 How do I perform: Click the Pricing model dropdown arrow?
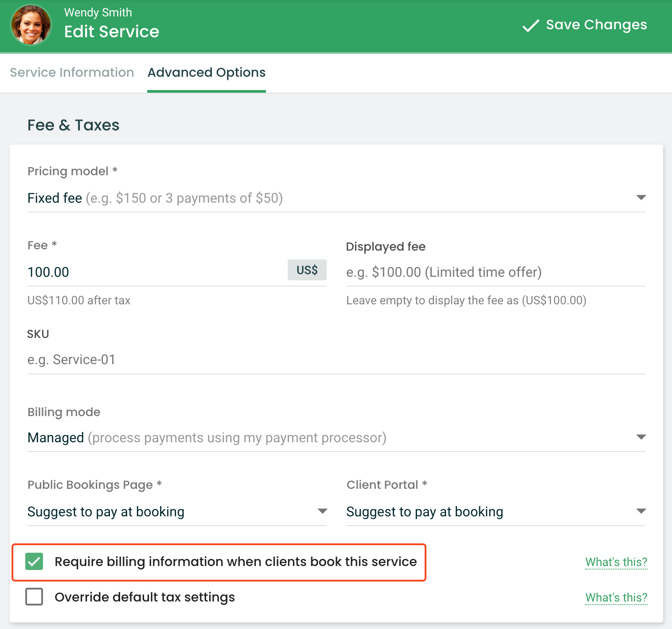point(641,197)
